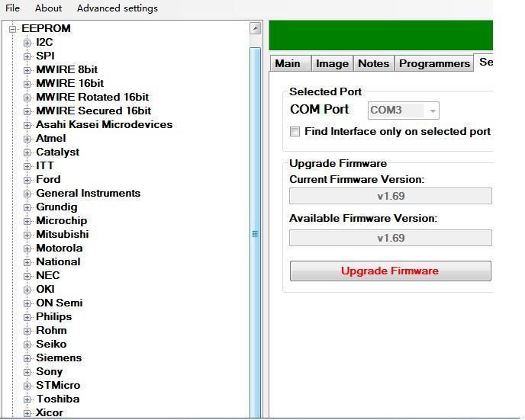
Task: Open the Advanced settings menu
Action: (x=118, y=8)
